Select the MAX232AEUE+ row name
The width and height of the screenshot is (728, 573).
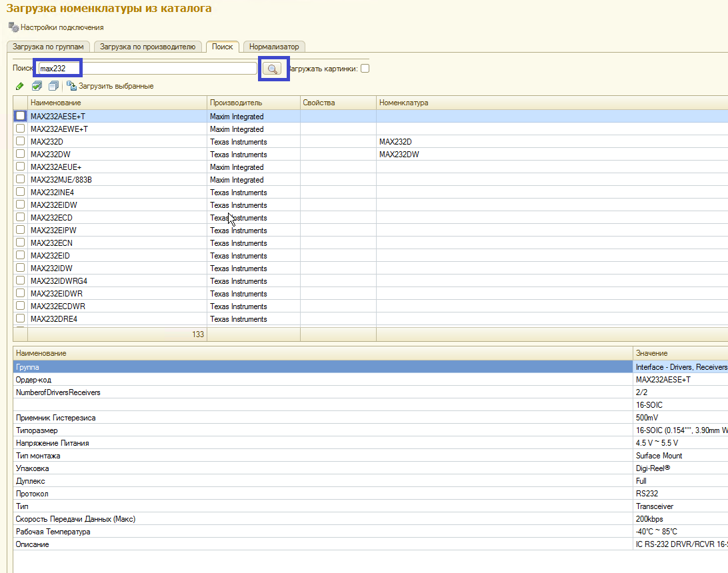click(56, 167)
